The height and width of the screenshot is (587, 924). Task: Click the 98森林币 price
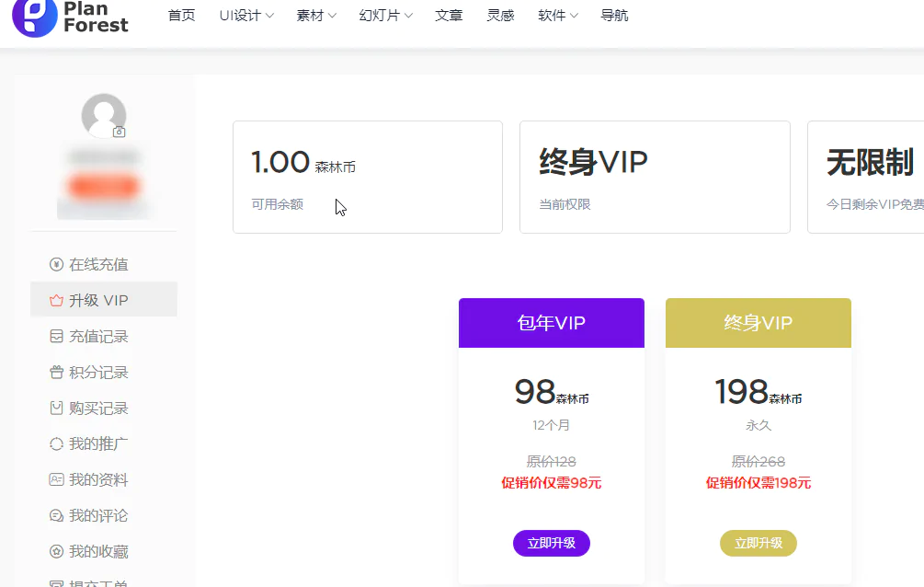point(552,392)
